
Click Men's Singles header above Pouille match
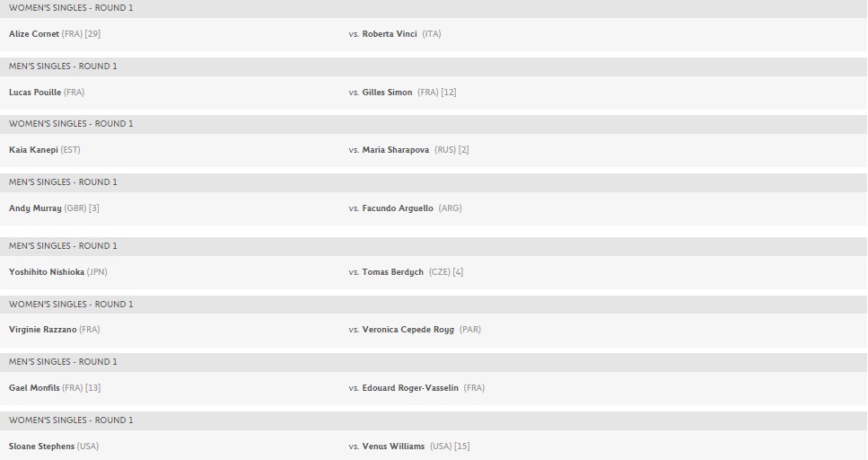[63, 66]
